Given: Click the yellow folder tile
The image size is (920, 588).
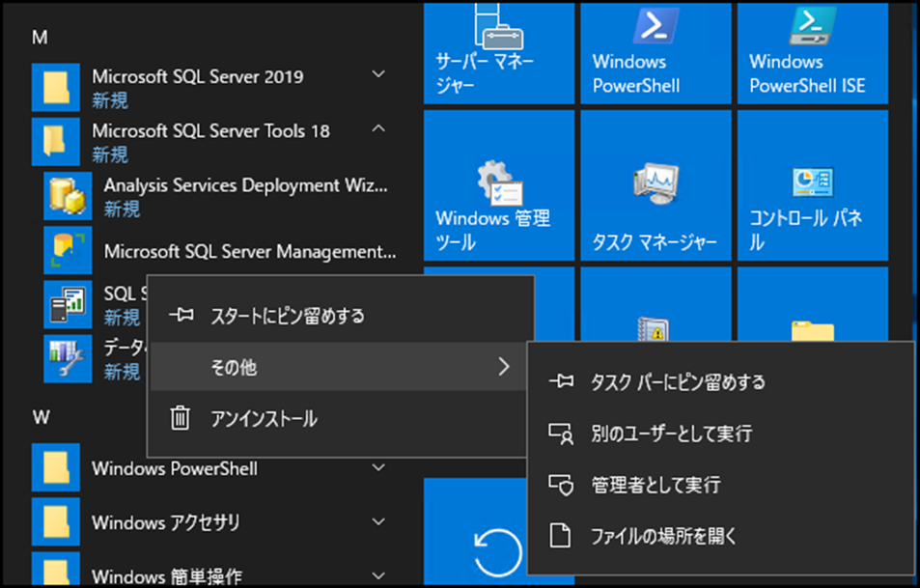Looking at the screenshot, I should (813, 303).
